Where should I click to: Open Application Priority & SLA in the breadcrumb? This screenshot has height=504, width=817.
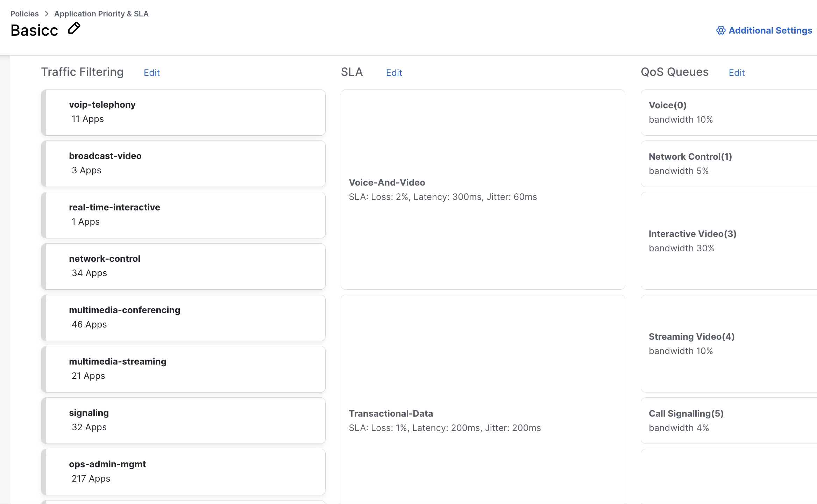click(x=101, y=14)
